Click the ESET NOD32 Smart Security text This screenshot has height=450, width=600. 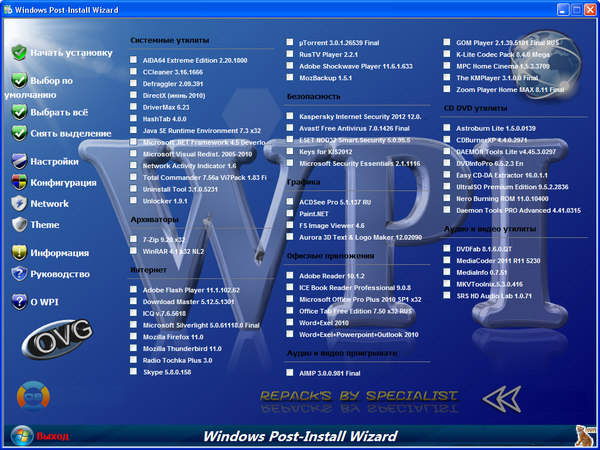pyautogui.click(x=354, y=140)
